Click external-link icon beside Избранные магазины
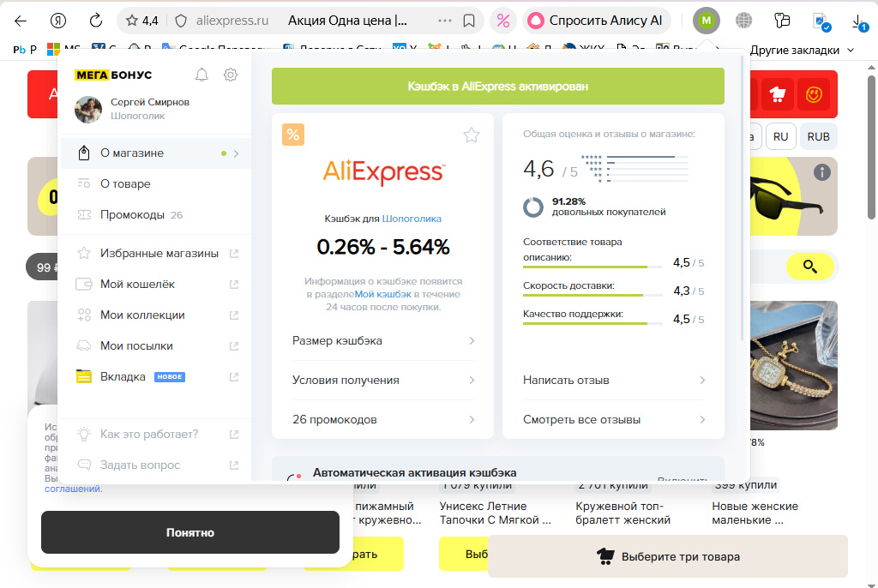Image resolution: width=878 pixels, height=588 pixels. tap(234, 254)
